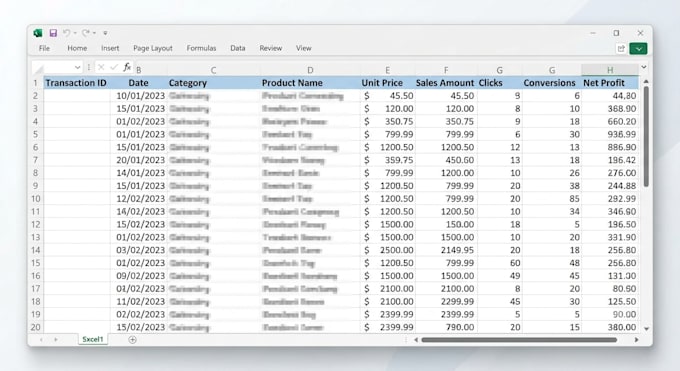Click the Enter checkmark in formula bar
Viewport: 680px width, 371px height.
point(114,67)
